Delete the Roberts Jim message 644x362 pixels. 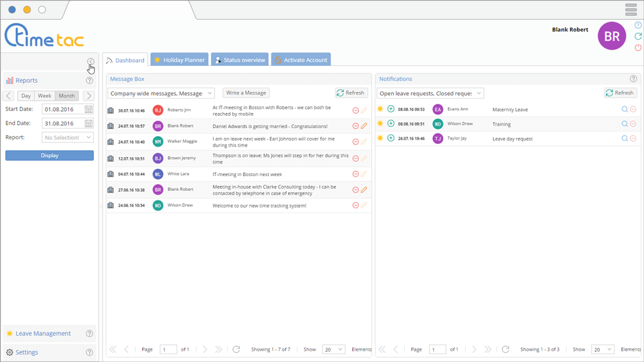click(356, 110)
